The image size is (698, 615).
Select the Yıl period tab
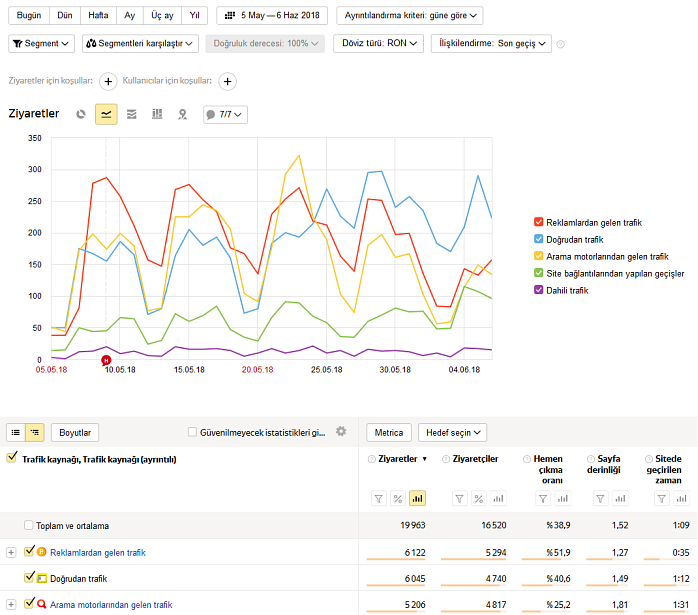tap(195, 16)
